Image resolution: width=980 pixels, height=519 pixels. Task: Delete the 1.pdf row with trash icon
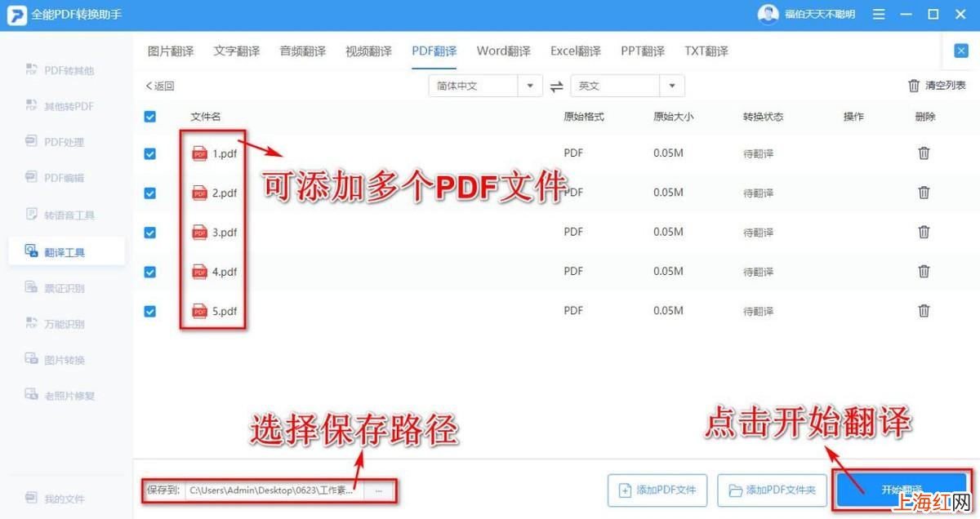[x=924, y=153]
